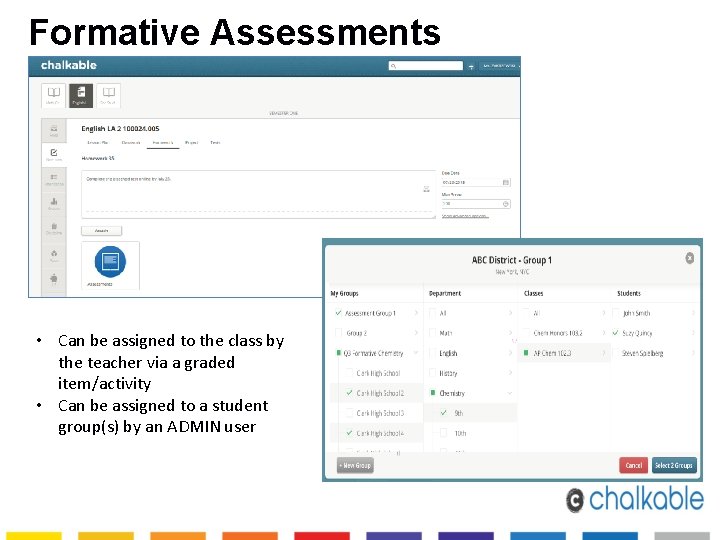Switch to the Classwork tab
This screenshot has height=540, width=720.
coord(131,143)
